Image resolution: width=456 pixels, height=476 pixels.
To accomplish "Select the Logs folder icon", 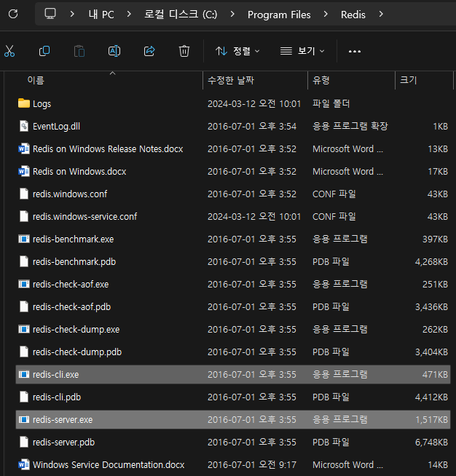I will point(24,103).
